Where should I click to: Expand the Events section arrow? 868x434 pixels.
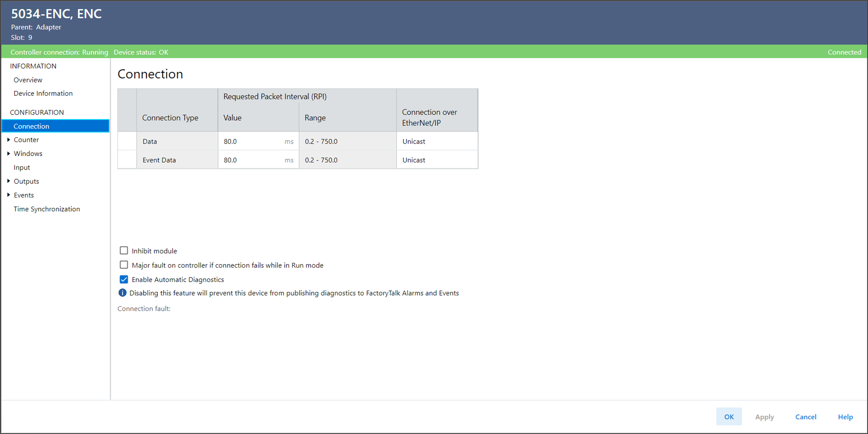click(8, 195)
